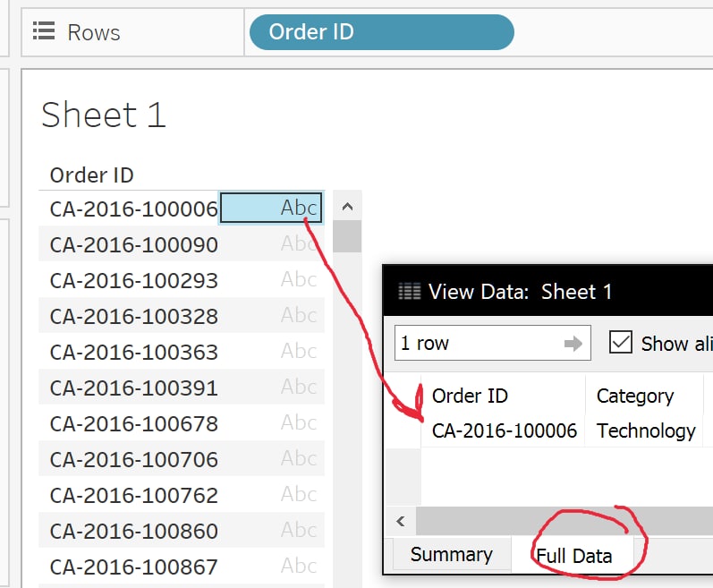Click the Category column header
Screen dimensions: 713x588
coord(635,396)
